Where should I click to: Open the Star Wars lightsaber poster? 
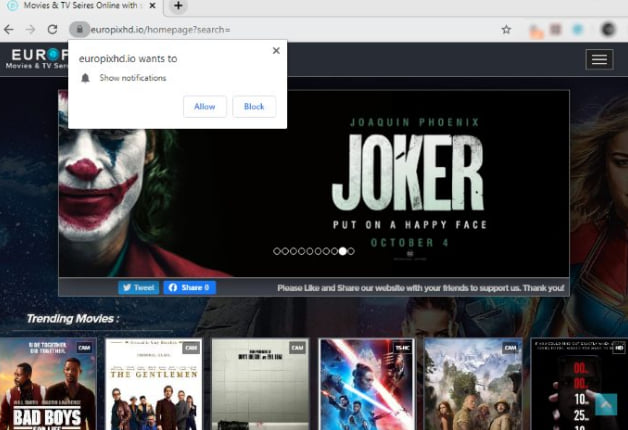pyautogui.click(x=366, y=384)
